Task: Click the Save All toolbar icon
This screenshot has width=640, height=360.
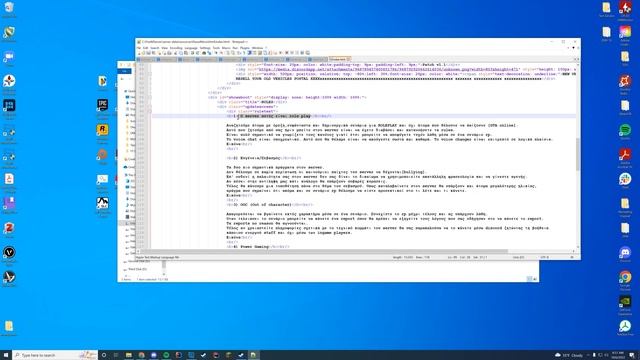Action: click(x=153, y=53)
